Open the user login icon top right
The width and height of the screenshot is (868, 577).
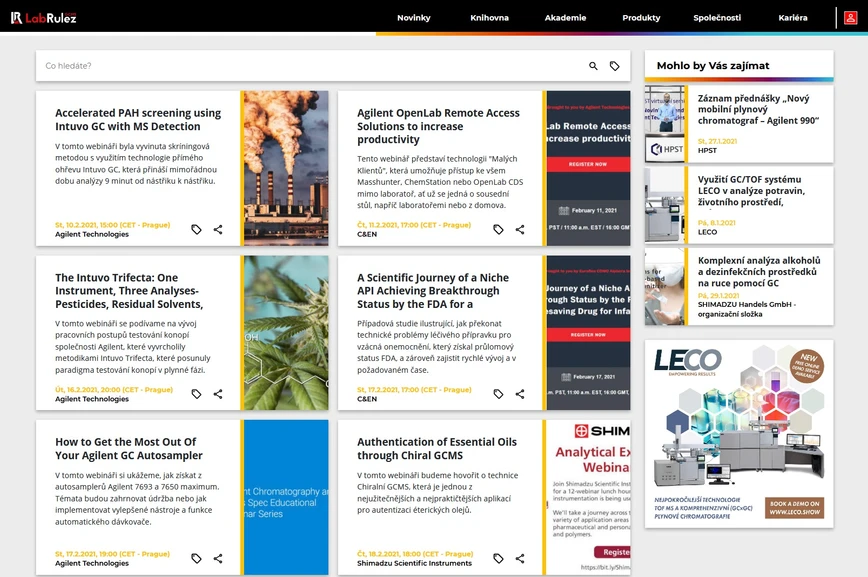(x=850, y=16)
